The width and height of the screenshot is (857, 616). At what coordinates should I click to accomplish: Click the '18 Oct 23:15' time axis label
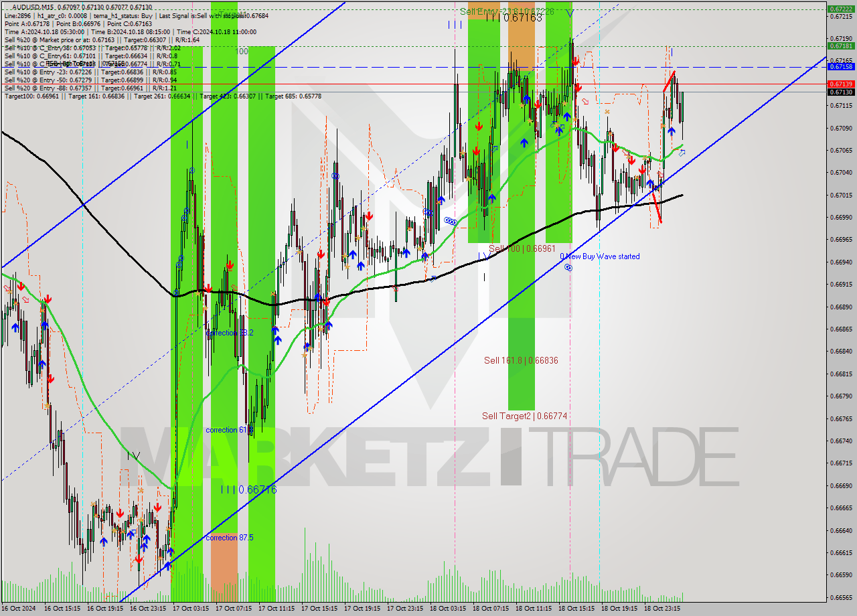point(662,609)
